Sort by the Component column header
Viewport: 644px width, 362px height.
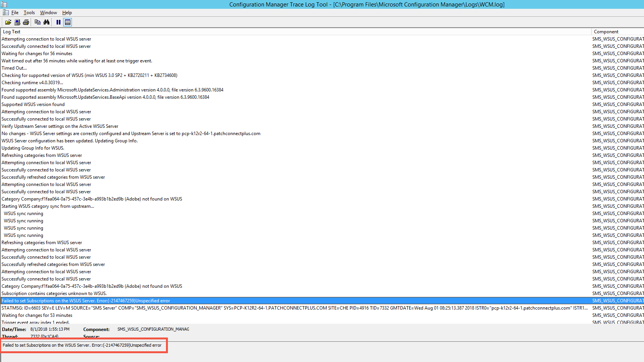(606, 32)
